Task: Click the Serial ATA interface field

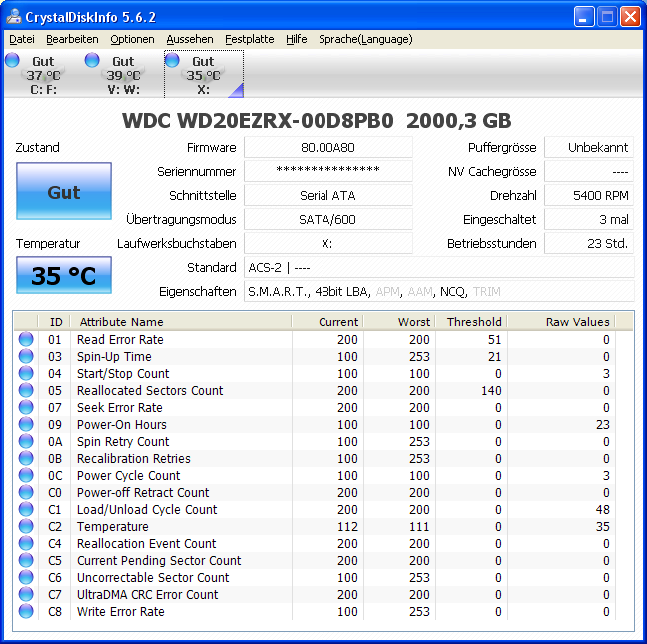Action: click(328, 195)
